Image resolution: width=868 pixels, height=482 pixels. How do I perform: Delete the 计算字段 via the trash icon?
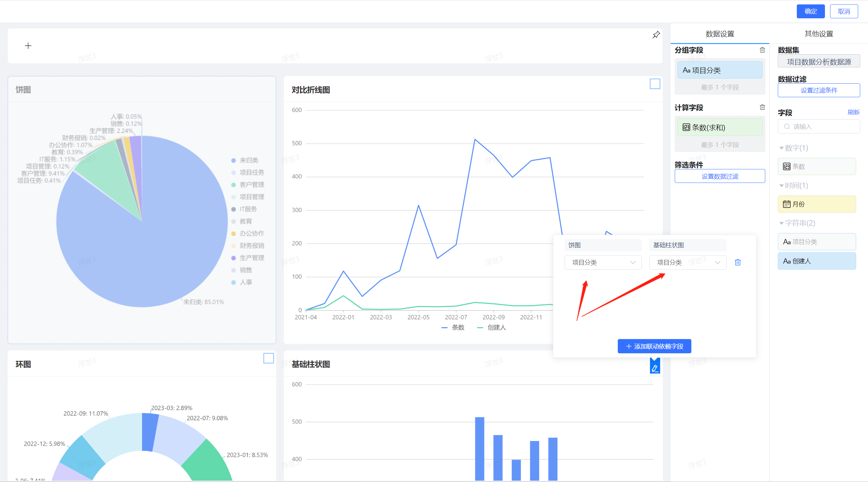click(762, 107)
